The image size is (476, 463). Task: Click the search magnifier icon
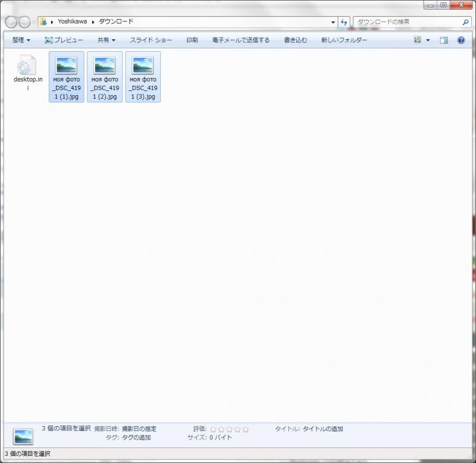click(465, 22)
